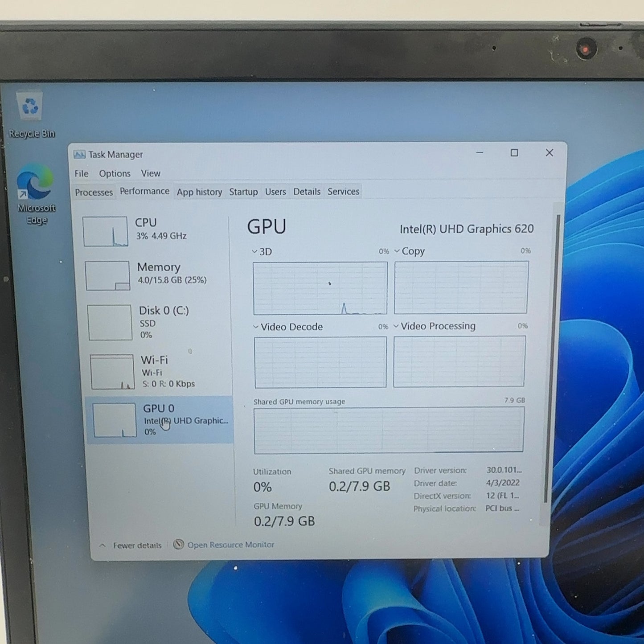Viewport: 644px width, 644px height.
Task: Click the Driver version 30.0.101 value
Action: coord(504,470)
